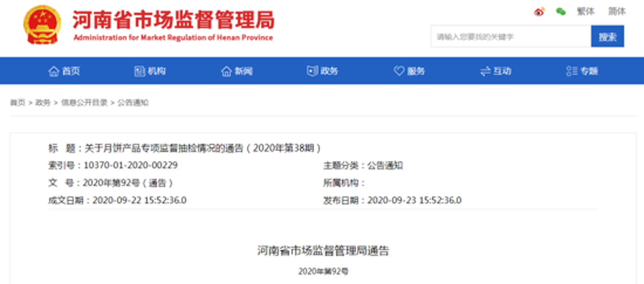Open the 新闻 navigation menu item
This screenshot has height=284, width=644.
[237, 71]
